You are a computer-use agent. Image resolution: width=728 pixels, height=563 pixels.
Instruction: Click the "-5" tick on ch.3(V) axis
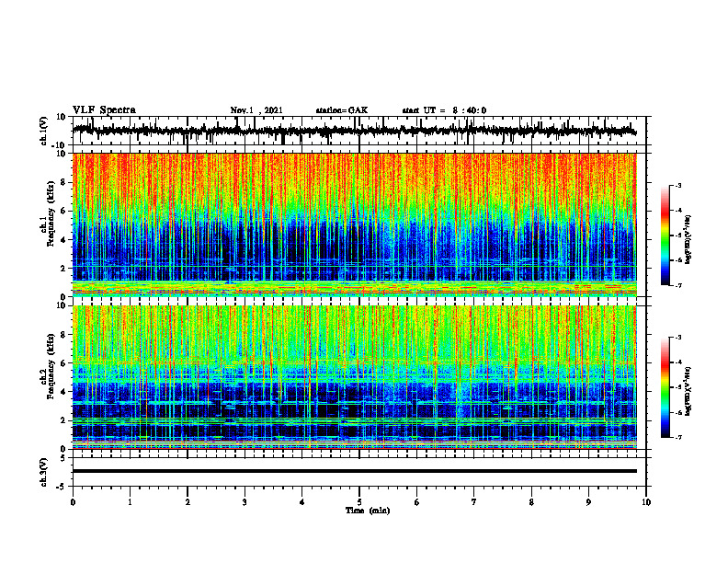(x=62, y=487)
